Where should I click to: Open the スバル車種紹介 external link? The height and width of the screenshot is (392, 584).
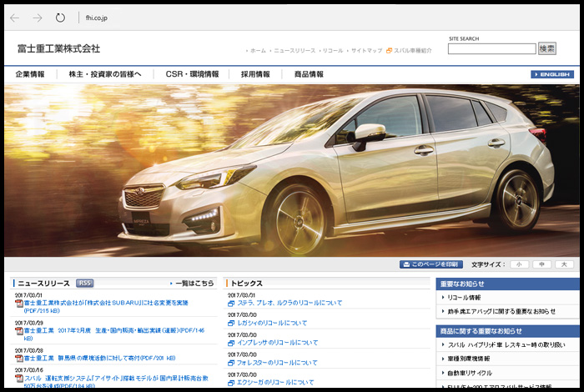(409, 51)
